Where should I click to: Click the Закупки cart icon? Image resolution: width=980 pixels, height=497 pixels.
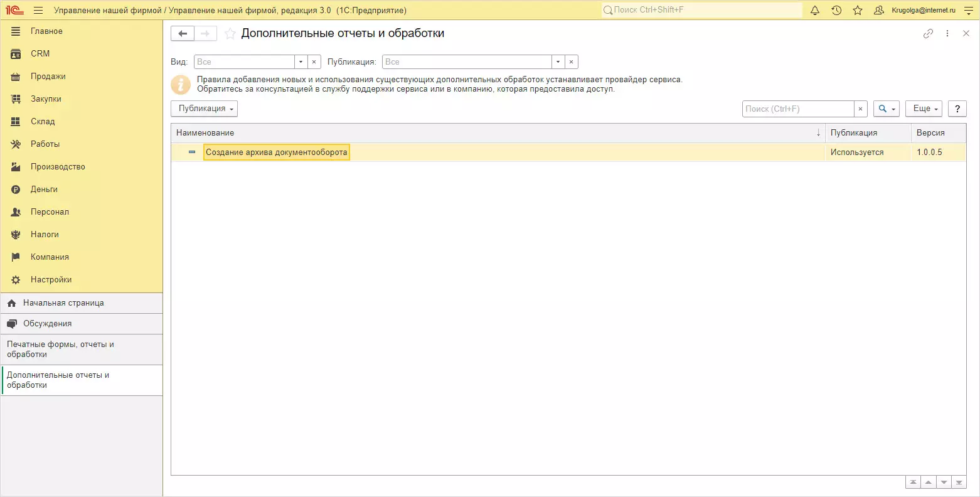click(16, 99)
